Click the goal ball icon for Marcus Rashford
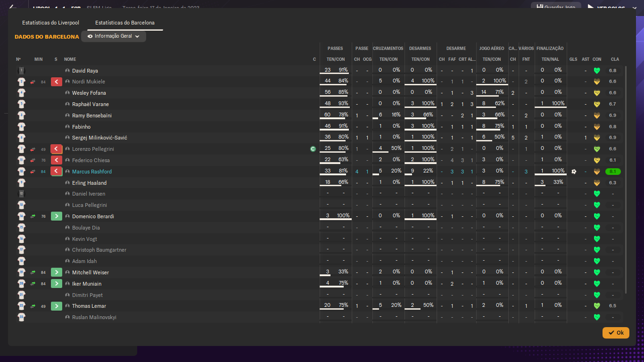Image resolution: width=644 pixels, height=362 pixels. pyautogui.click(x=573, y=172)
